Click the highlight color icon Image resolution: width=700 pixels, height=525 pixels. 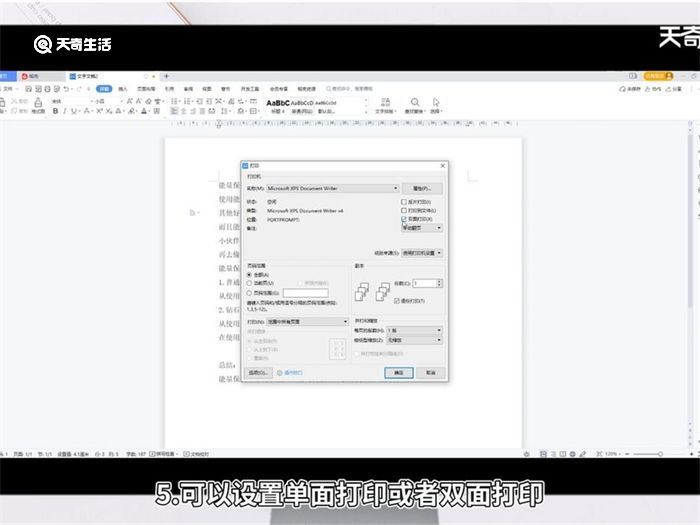click(132, 111)
